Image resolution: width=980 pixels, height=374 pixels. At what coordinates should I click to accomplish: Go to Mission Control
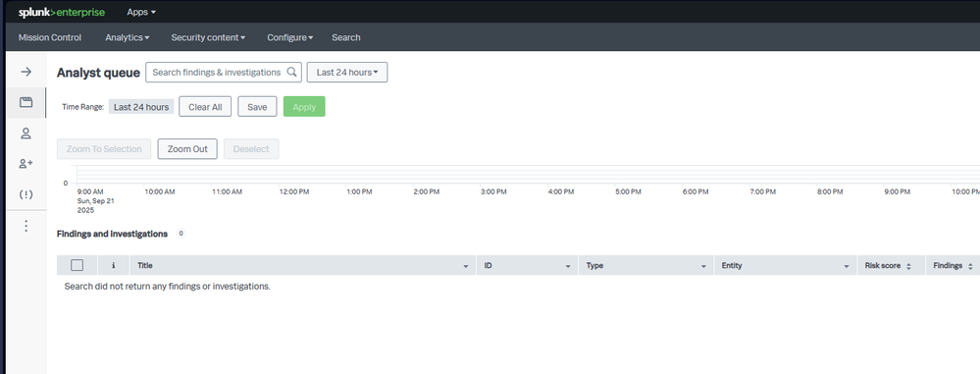click(50, 37)
